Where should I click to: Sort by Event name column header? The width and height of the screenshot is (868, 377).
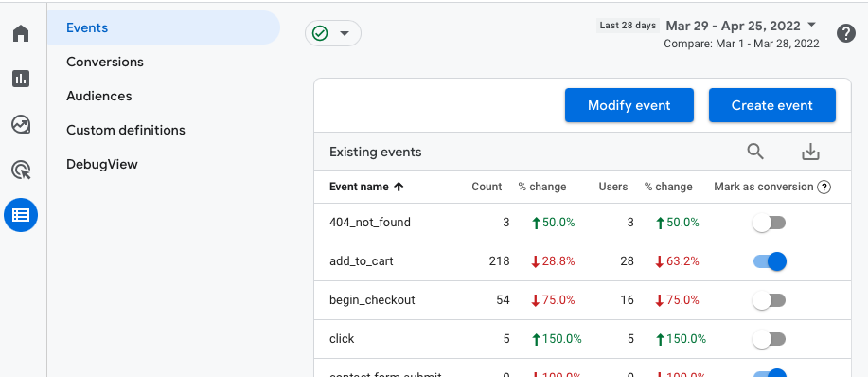[366, 187]
